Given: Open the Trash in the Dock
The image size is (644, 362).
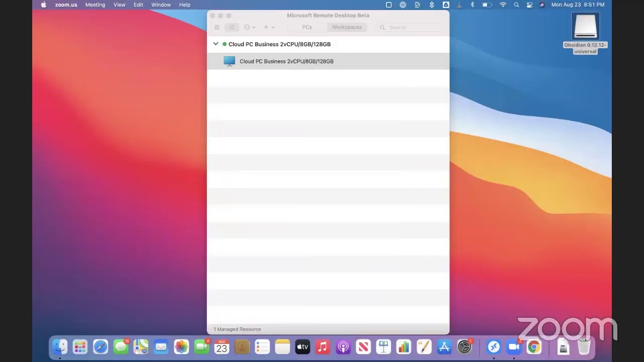Looking at the screenshot, I should point(584,347).
